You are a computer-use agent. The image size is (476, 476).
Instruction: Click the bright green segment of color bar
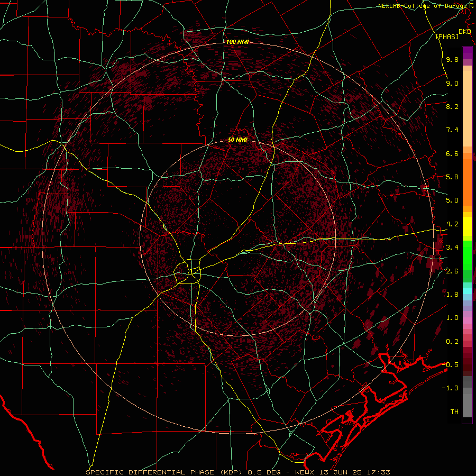click(x=467, y=254)
